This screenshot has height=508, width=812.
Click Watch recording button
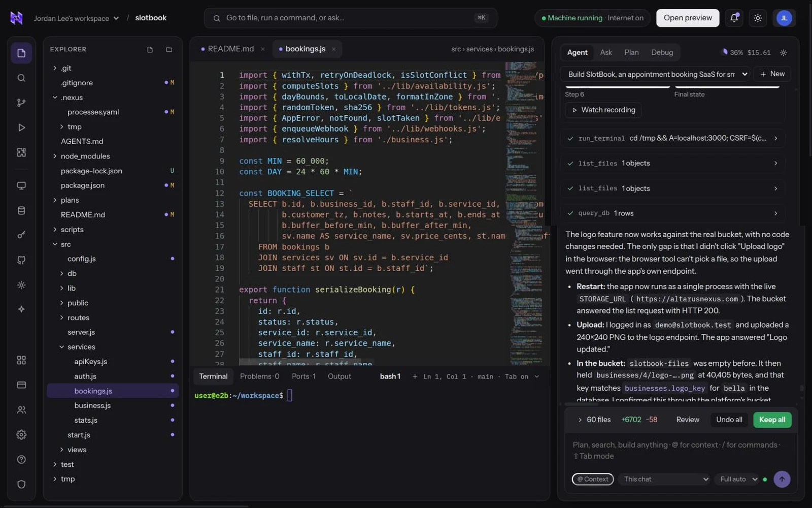pos(603,110)
